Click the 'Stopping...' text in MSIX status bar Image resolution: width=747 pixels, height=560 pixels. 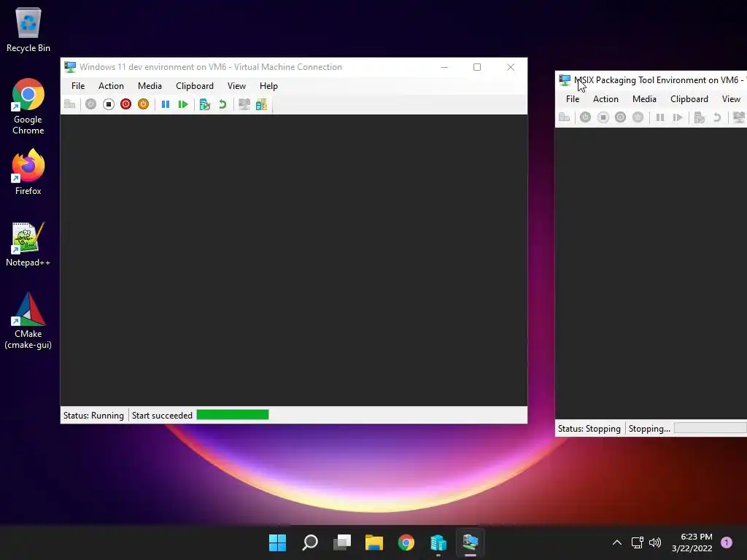(x=649, y=429)
